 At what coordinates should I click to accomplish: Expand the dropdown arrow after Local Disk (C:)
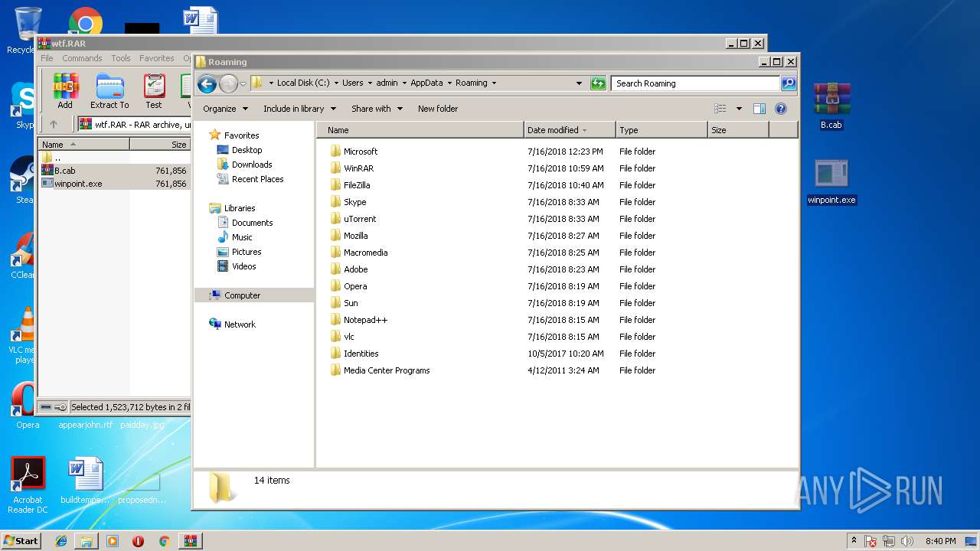[335, 83]
